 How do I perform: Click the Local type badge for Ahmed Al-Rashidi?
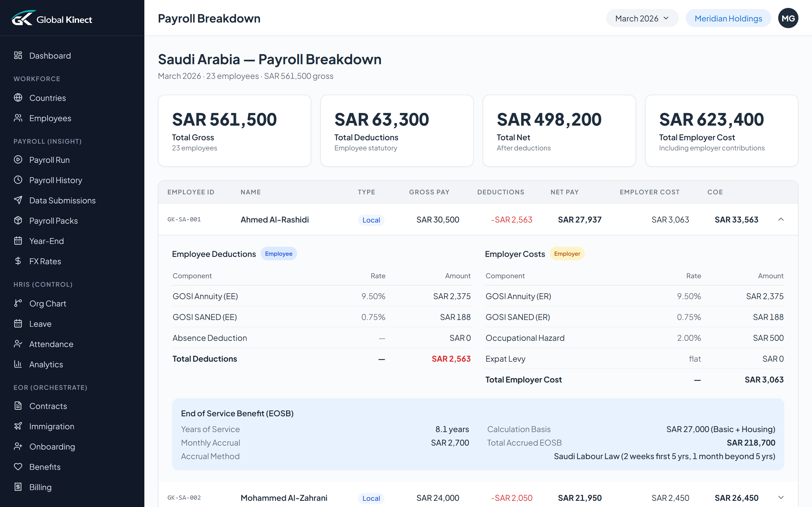[371, 220]
